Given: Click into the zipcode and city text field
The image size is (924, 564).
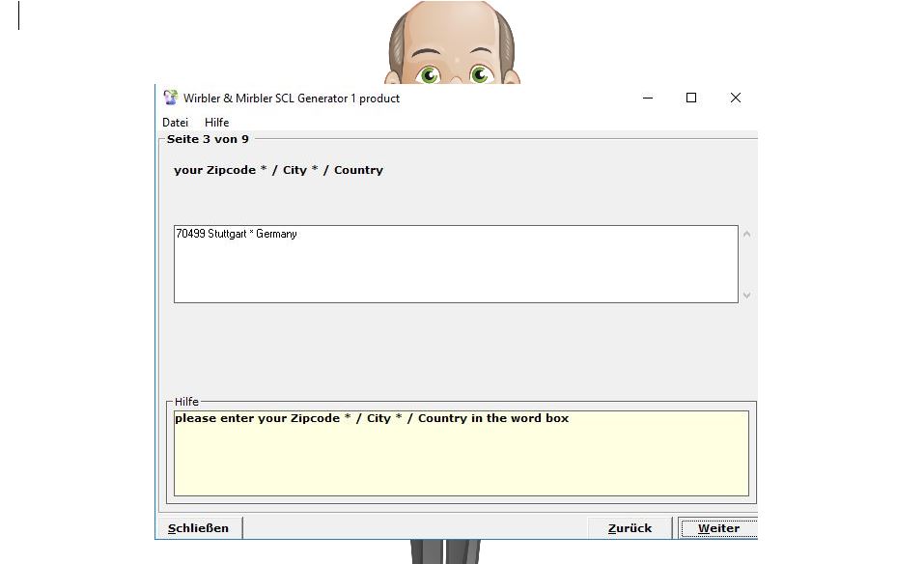Looking at the screenshot, I should coord(456,264).
